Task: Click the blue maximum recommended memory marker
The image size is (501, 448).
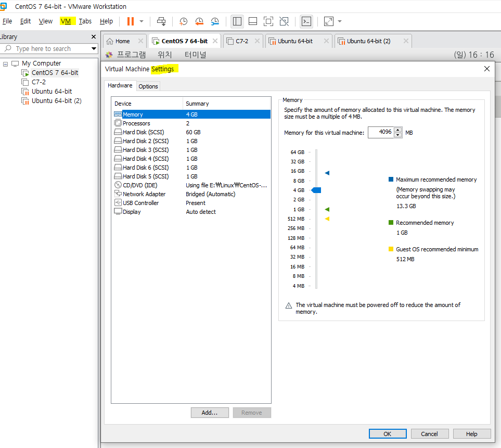Action: (327, 173)
